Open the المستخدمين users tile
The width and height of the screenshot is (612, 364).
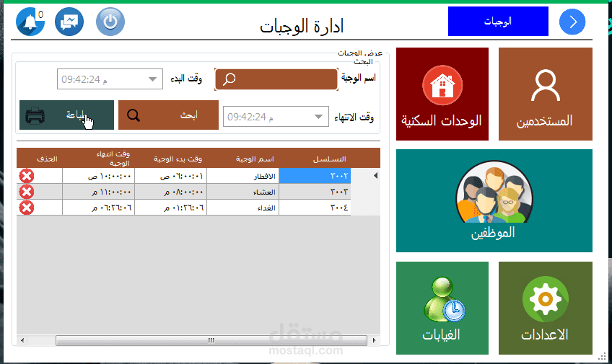[x=546, y=94]
